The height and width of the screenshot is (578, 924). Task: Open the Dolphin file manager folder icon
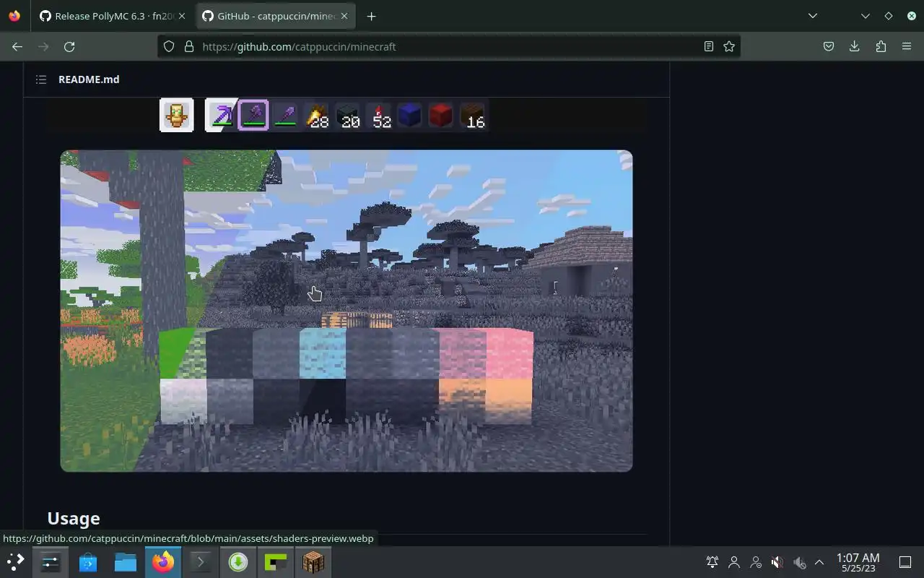[x=126, y=561]
